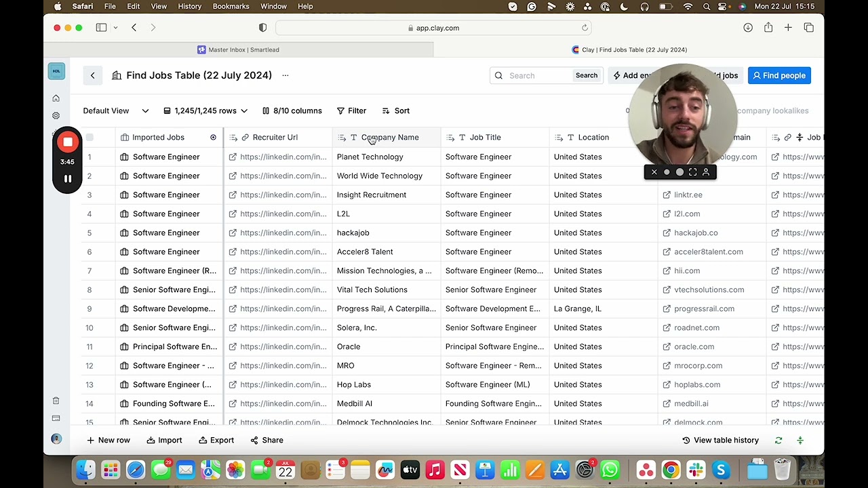Open the hackajob.co domain link
The image size is (868, 488).
696,232
